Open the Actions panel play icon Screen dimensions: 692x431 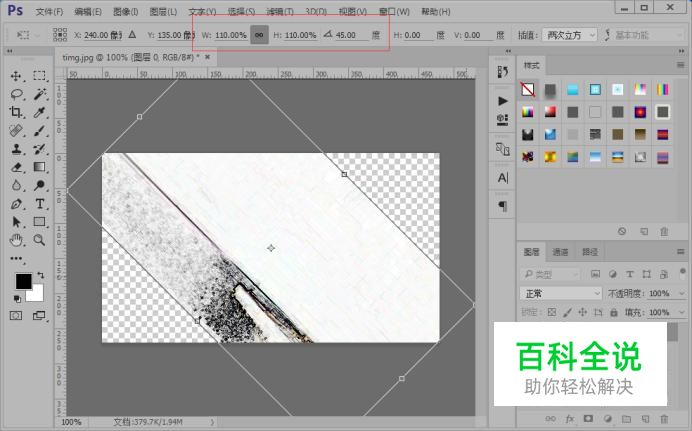(x=503, y=101)
